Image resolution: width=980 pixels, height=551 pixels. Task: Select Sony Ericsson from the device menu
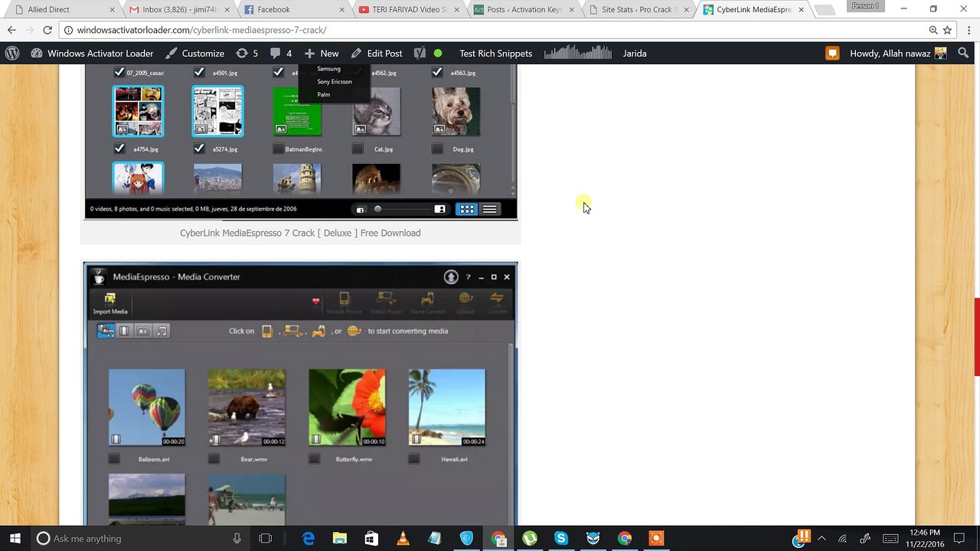click(335, 82)
